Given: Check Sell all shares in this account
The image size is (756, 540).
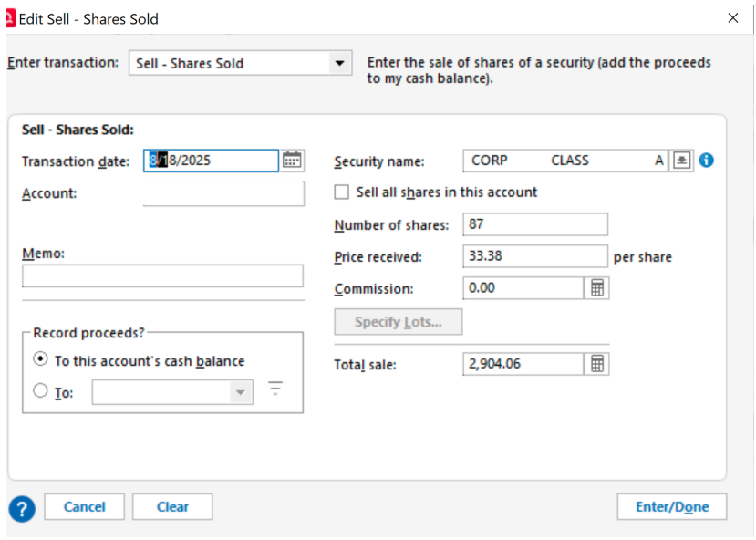Looking at the screenshot, I should (342, 192).
